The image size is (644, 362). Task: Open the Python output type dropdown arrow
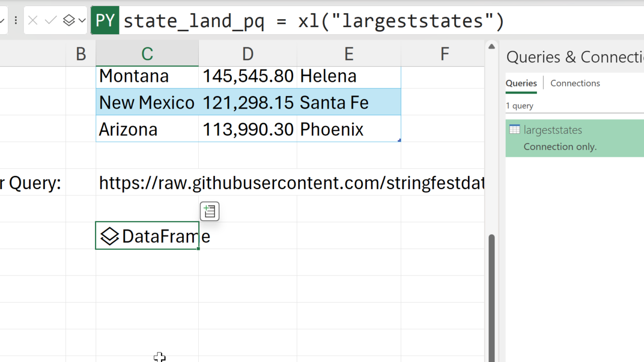tap(82, 21)
